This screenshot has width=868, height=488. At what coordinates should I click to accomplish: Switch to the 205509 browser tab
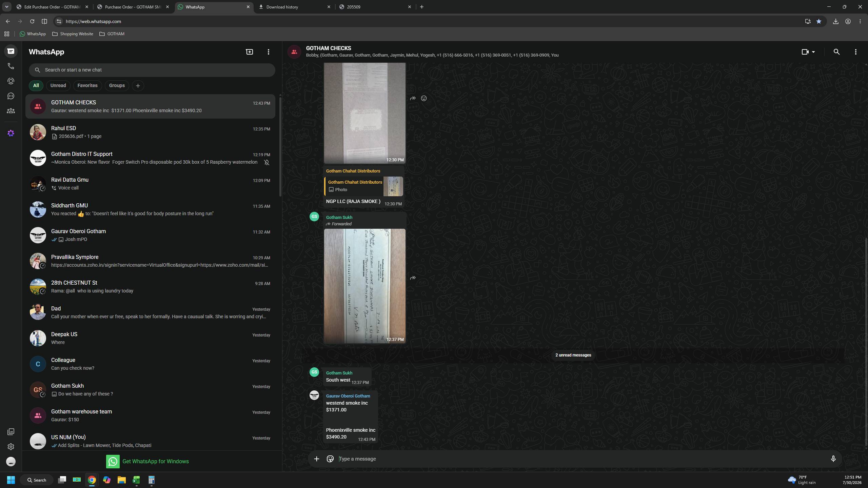coord(375,7)
